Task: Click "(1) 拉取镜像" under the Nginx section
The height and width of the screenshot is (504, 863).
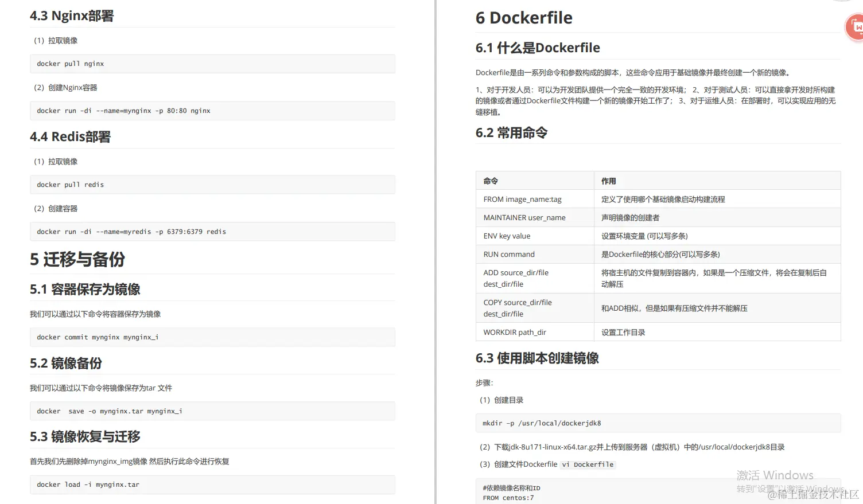Action: tap(56, 41)
